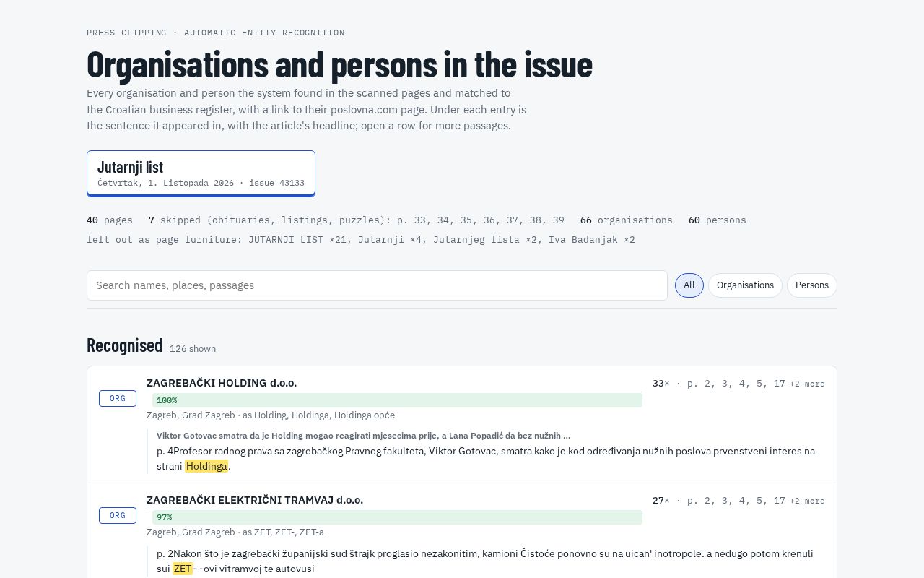Click the highlighted 'ZET' mention

tap(183, 569)
